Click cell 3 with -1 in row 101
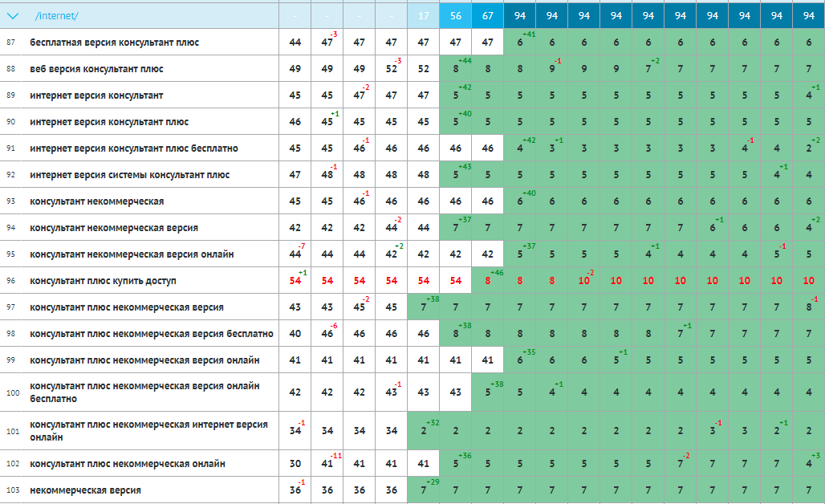825x504 pixels. point(713,431)
